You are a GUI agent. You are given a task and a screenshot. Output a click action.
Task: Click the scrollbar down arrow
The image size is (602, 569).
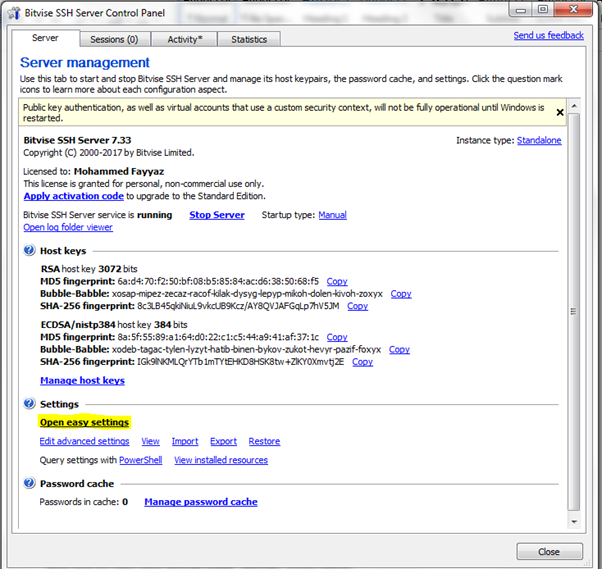(x=574, y=522)
